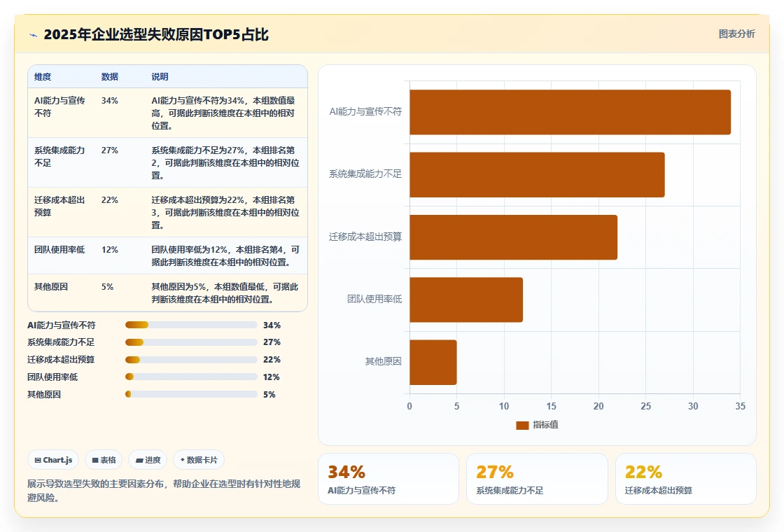Select the 进度 tag chip
This screenshot has width=784, height=532.
pyautogui.click(x=148, y=460)
